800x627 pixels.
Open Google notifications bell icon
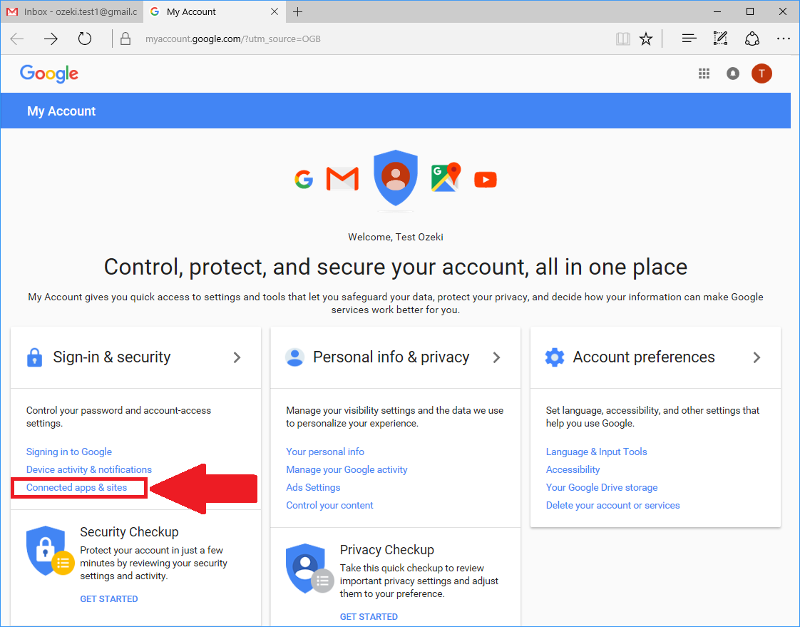click(x=733, y=73)
